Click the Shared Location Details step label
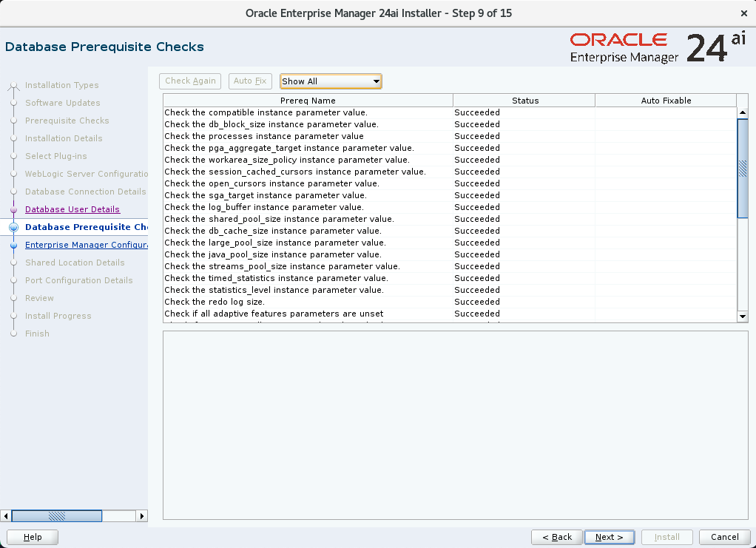Screen dimensions: 756x548 (x=75, y=263)
